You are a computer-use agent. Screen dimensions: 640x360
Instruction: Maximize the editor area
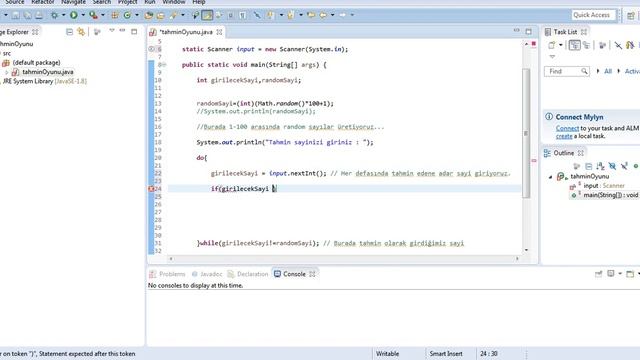point(529,31)
